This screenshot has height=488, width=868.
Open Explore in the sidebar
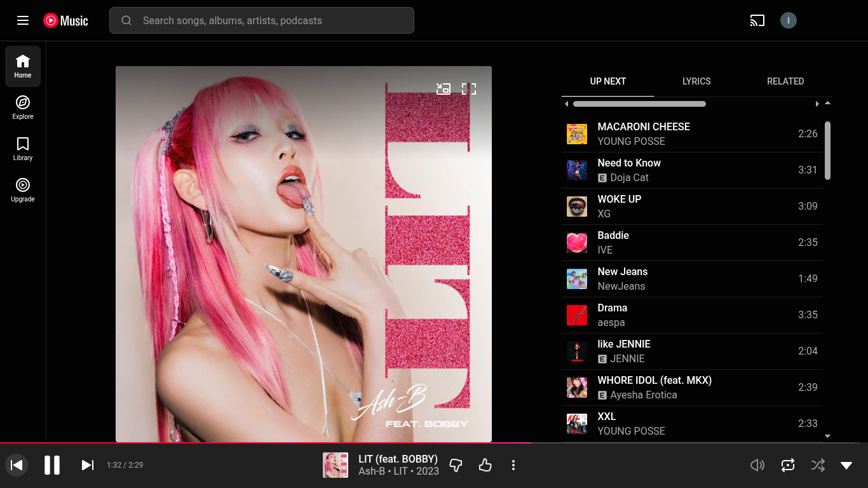coord(23,107)
